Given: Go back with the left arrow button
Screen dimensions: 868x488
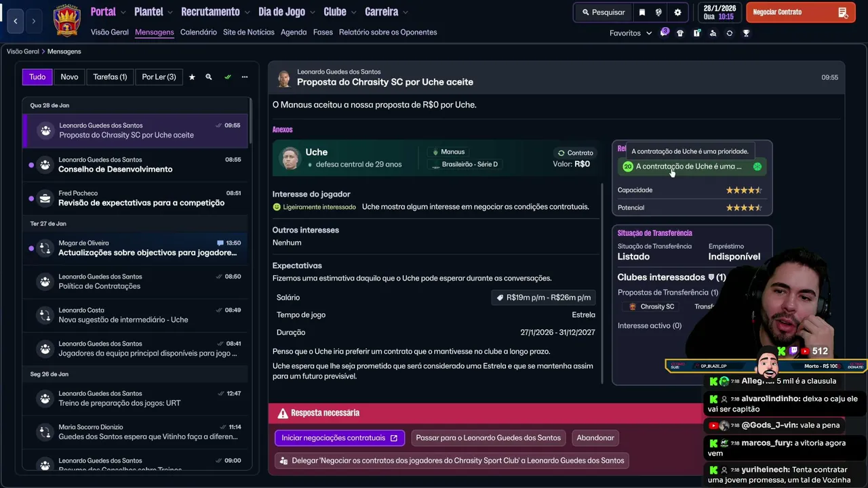Looking at the screenshot, I should point(16,21).
